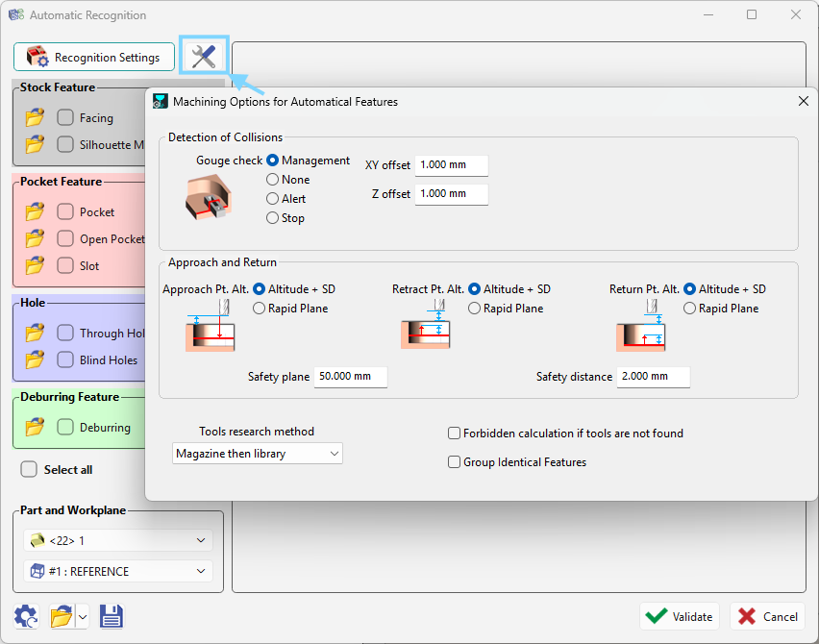Click the blue floppy disk save icon
This screenshot has width=819, height=644.
coord(111,616)
